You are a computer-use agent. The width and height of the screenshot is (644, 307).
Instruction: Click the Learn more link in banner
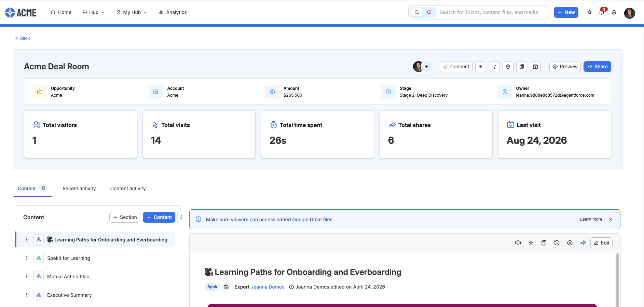pos(591,219)
